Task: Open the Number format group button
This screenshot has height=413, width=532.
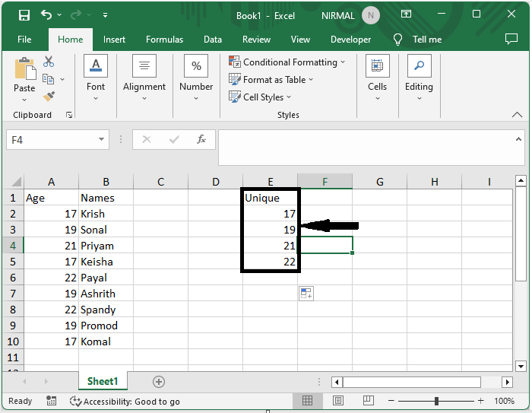Action: click(196, 78)
